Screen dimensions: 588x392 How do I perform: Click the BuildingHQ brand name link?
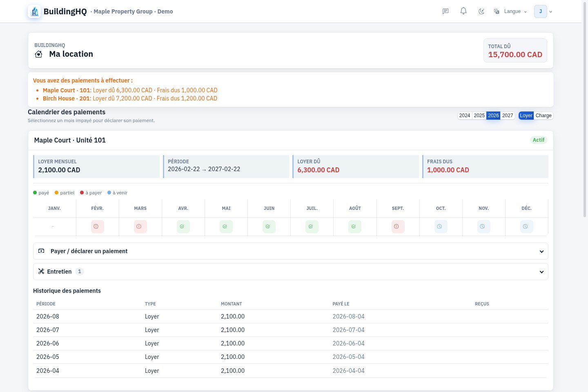pyautogui.click(x=65, y=11)
